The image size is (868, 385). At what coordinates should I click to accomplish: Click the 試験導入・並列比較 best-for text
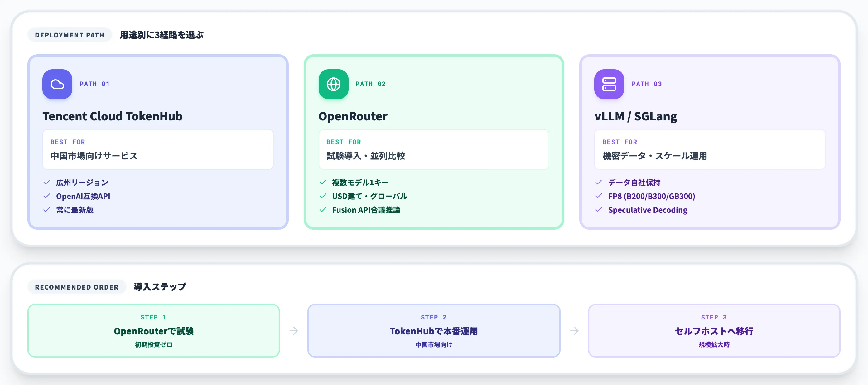click(x=366, y=156)
